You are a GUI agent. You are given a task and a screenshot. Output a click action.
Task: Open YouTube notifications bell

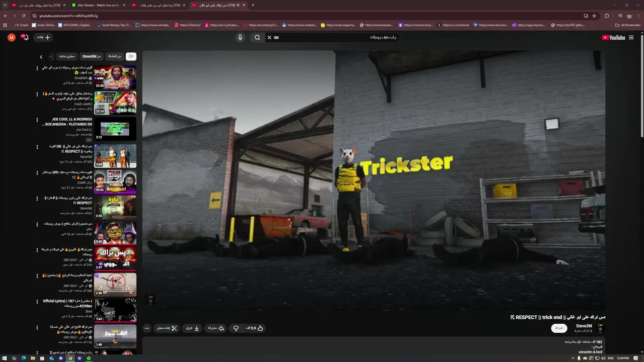[25, 37]
